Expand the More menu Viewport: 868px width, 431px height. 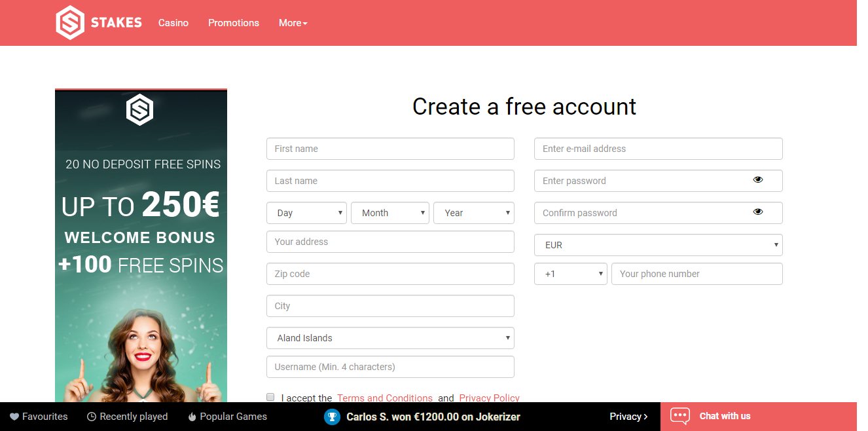(x=293, y=23)
